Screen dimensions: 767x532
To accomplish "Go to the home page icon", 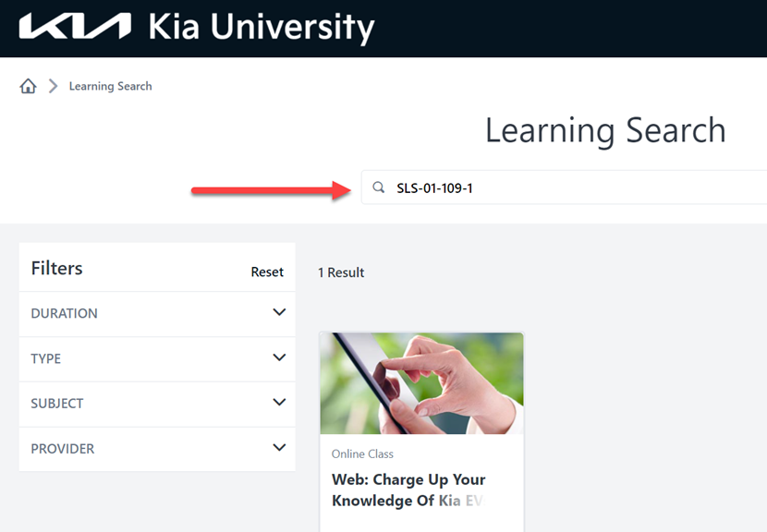I will coord(28,86).
